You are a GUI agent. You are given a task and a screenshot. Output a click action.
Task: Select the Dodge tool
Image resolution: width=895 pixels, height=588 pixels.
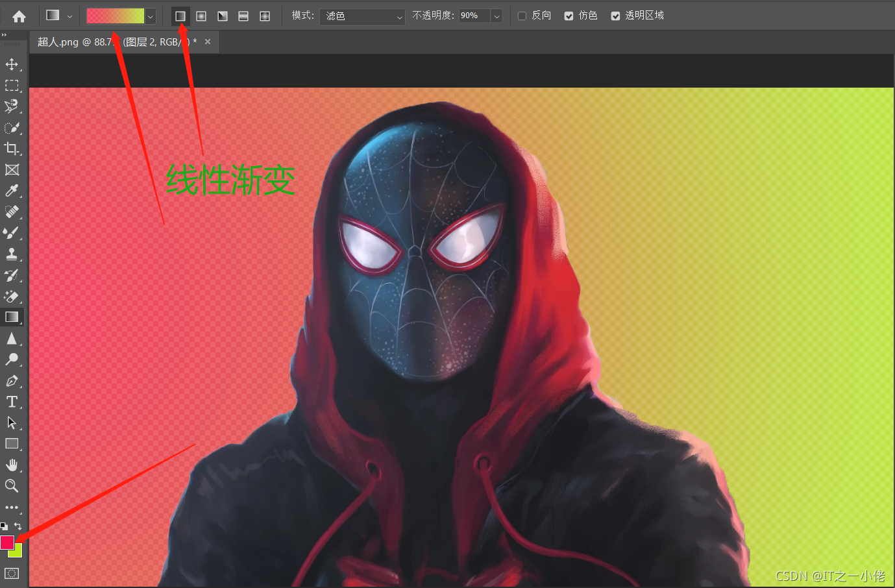(x=12, y=360)
